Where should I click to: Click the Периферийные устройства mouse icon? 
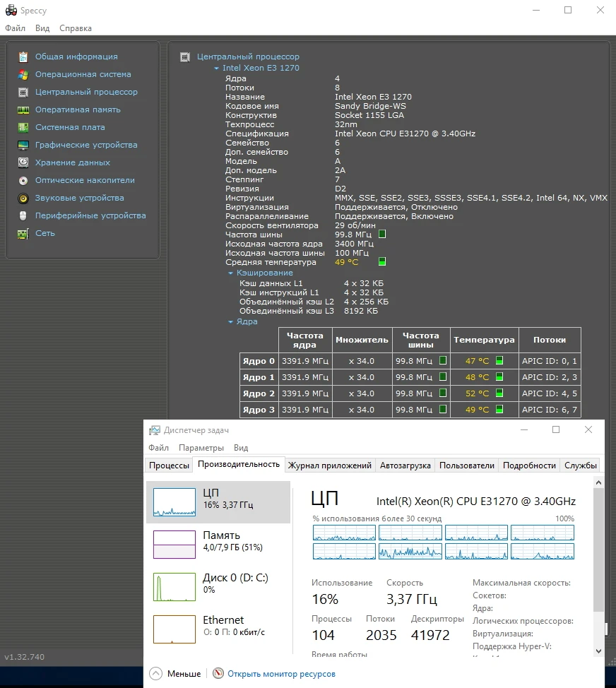click(23, 216)
